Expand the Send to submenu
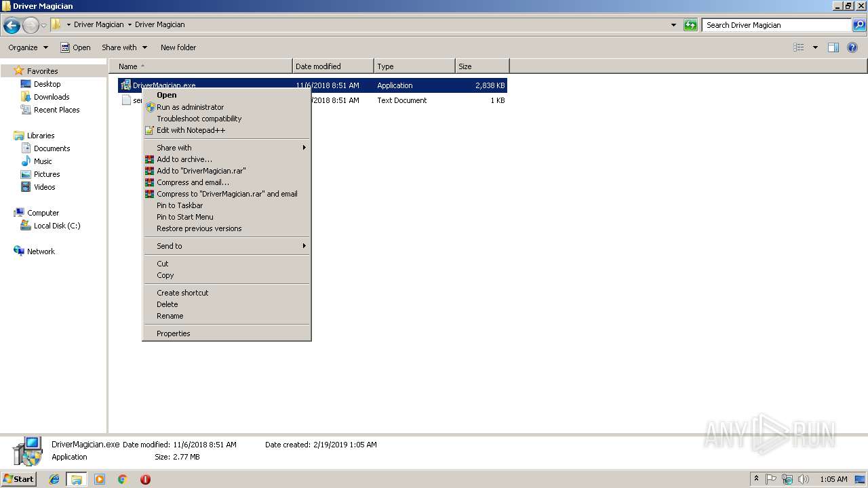The height and width of the screenshot is (488, 868). click(226, 246)
